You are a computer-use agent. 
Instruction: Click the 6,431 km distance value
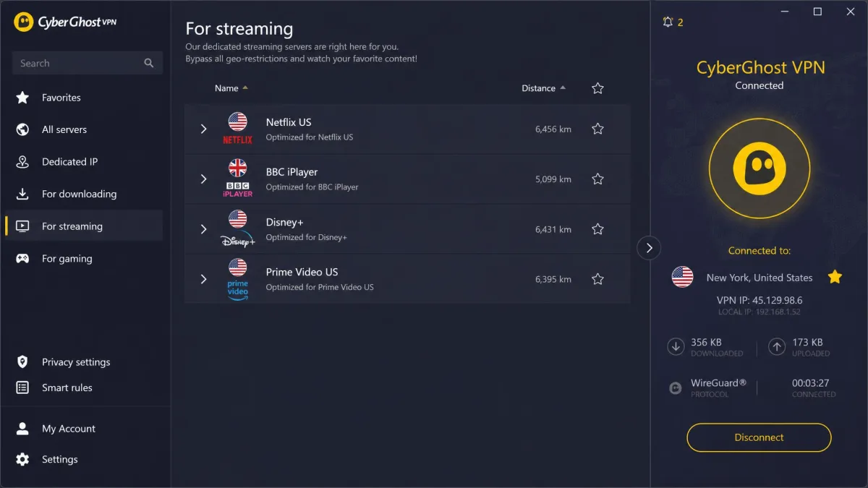click(553, 228)
